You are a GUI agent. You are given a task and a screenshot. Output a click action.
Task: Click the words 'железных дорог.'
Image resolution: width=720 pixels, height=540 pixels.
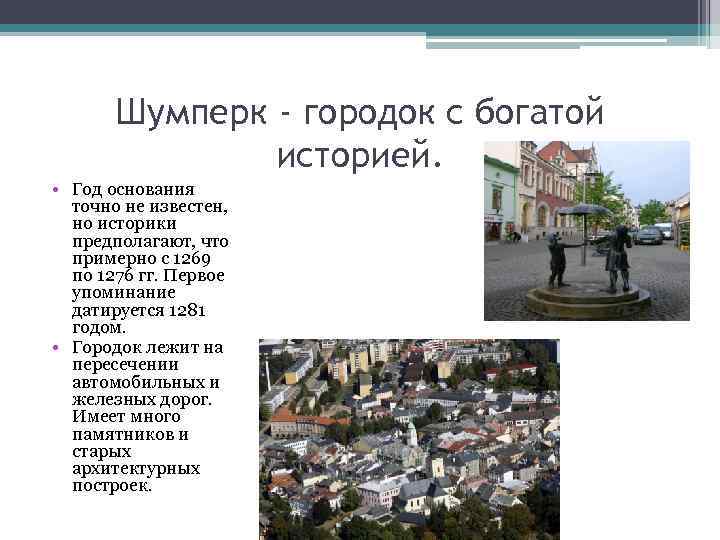(x=142, y=400)
